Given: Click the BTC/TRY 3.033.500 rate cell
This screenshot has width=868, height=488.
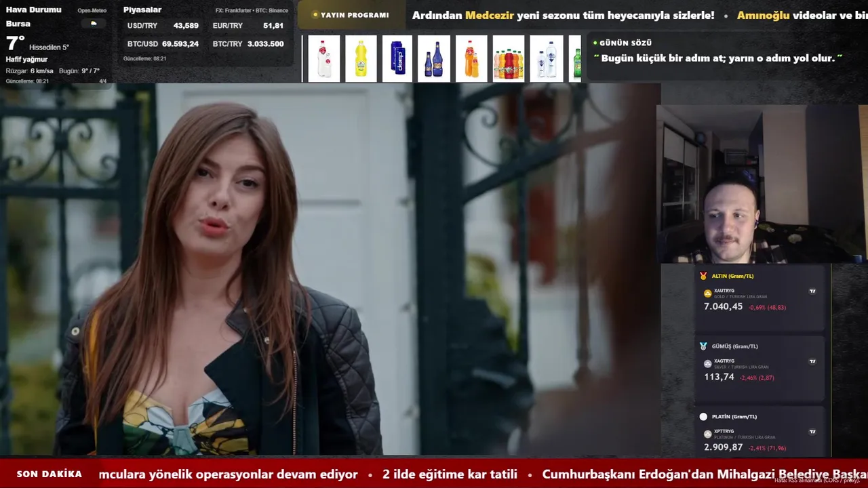Looking at the screenshot, I should click(x=248, y=43).
